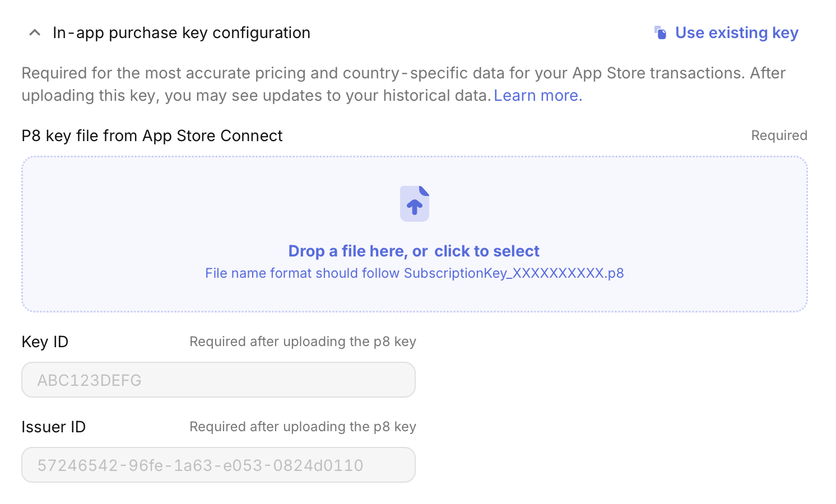Click the P8 key file from App Store Connect label

152,136
